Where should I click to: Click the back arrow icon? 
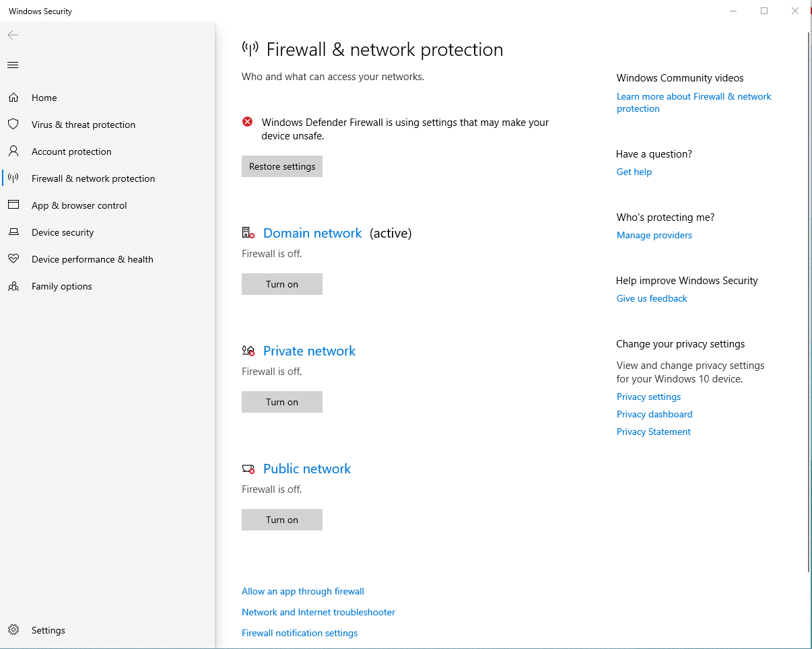pyautogui.click(x=13, y=35)
